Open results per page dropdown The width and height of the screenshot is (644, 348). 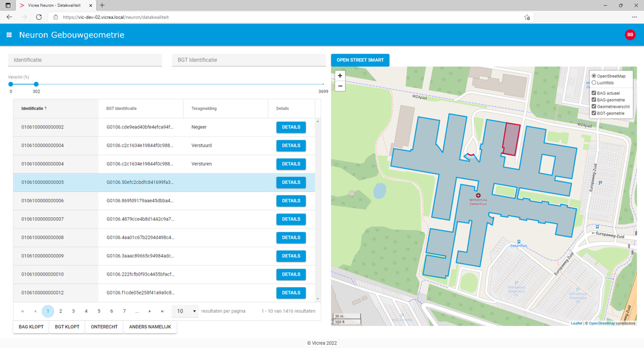tap(185, 311)
